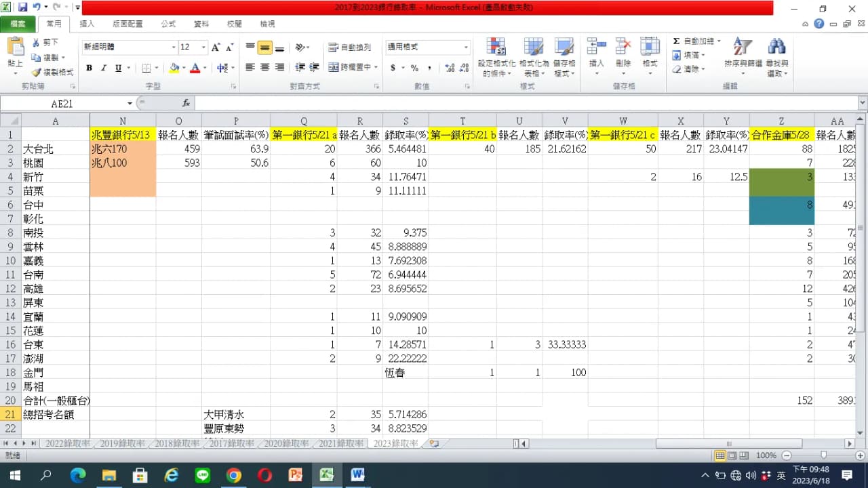Switch to Page Break Preview in status bar
Screen dimensions: 868x488
pyautogui.click(x=745, y=455)
